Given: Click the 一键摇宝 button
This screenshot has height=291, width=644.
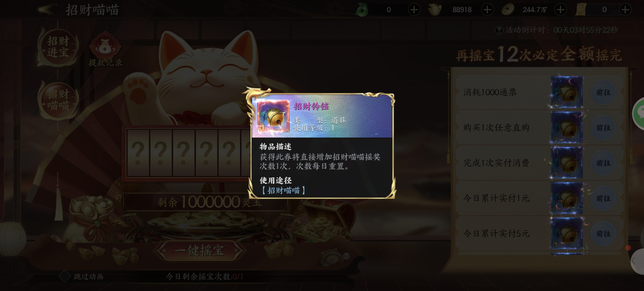Looking at the screenshot, I should [199, 251].
